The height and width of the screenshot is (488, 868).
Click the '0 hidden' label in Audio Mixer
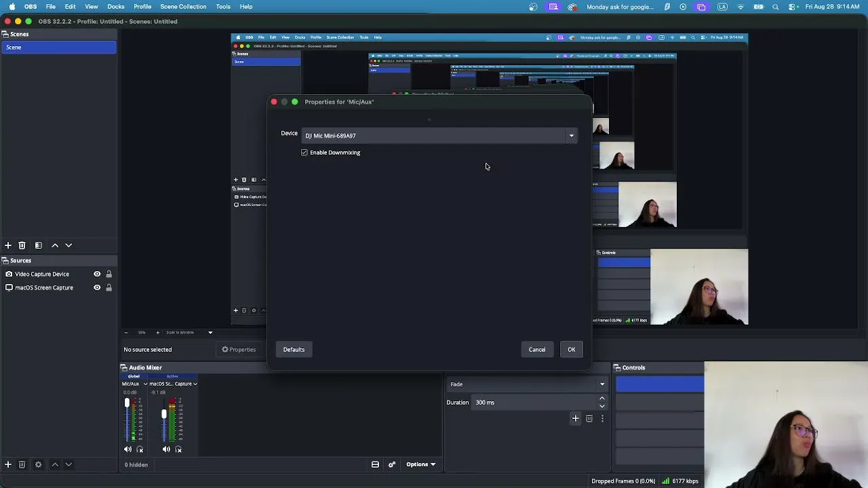[x=136, y=464]
